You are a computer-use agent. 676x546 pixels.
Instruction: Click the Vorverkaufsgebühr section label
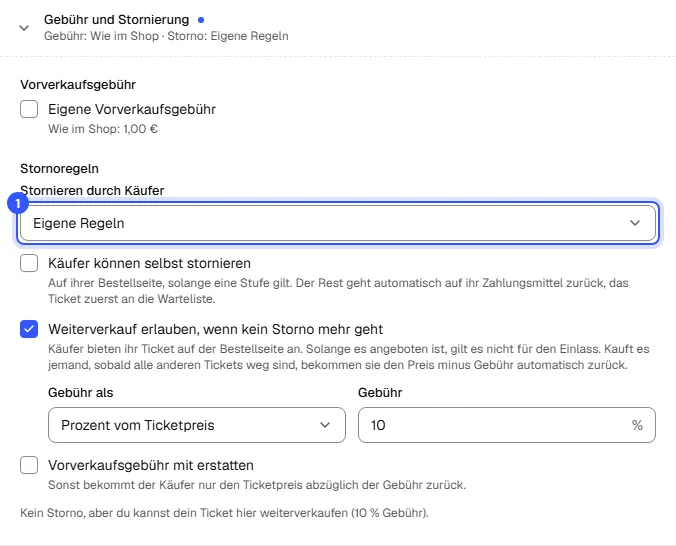pyautogui.click(x=78, y=85)
